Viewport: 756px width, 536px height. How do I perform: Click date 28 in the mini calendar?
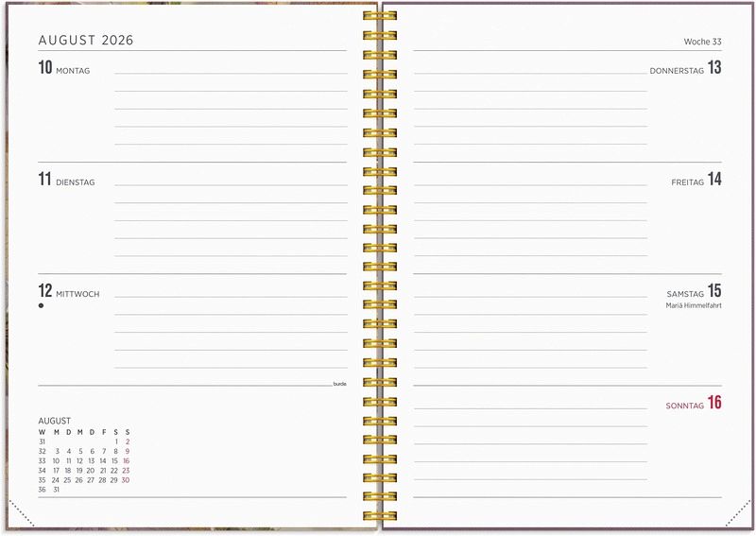[x=102, y=480]
